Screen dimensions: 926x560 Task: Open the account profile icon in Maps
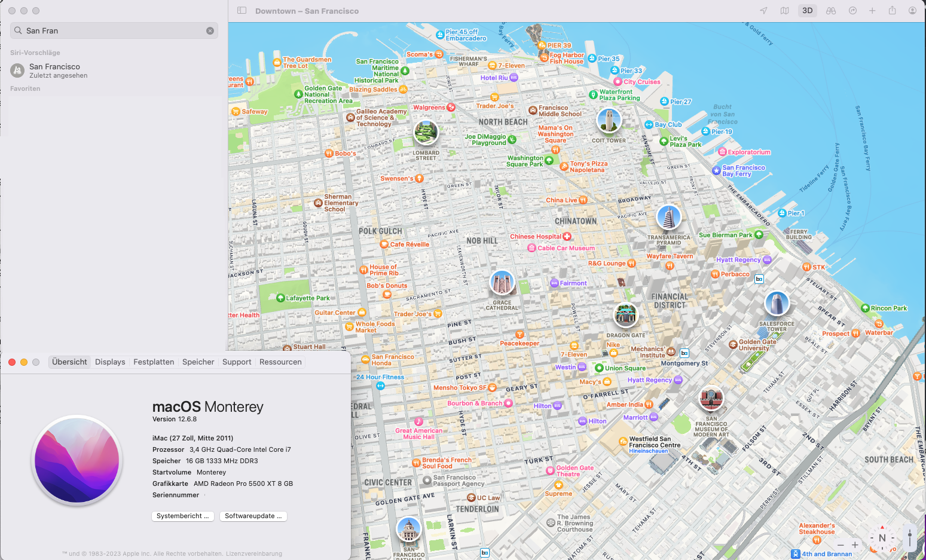[x=912, y=11]
